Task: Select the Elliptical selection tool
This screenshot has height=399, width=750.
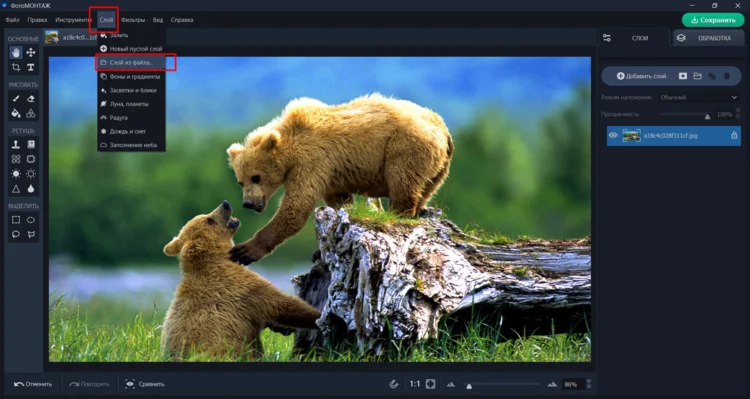Action: pos(31,220)
